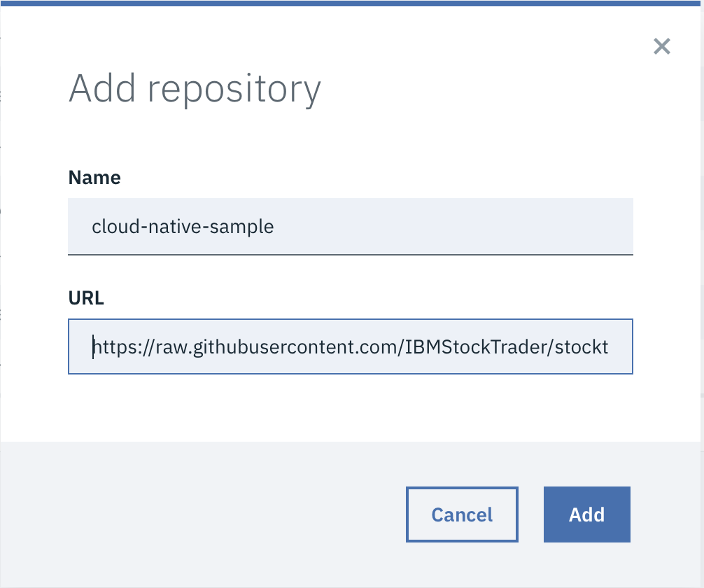Cancel adding the repository

click(462, 514)
